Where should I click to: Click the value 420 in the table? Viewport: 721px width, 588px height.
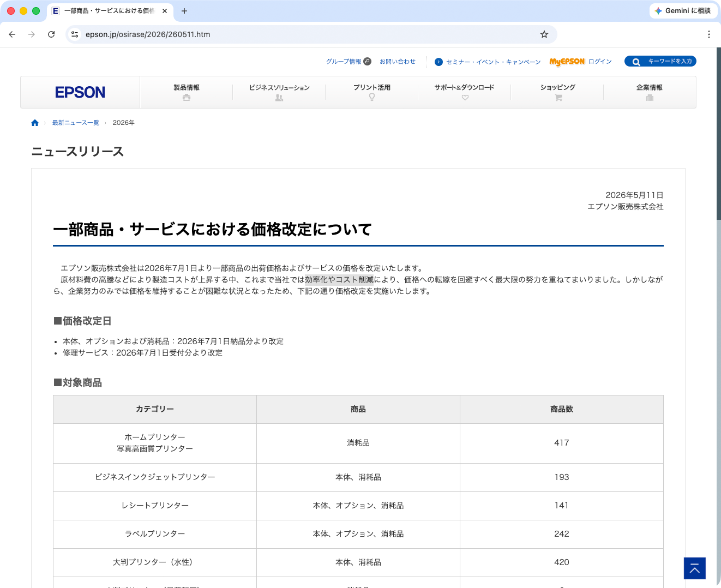(562, 562)
